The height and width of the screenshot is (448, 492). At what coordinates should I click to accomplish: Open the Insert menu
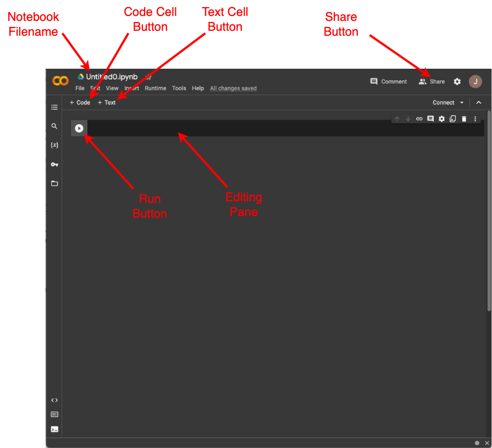[x=131, y=88]
